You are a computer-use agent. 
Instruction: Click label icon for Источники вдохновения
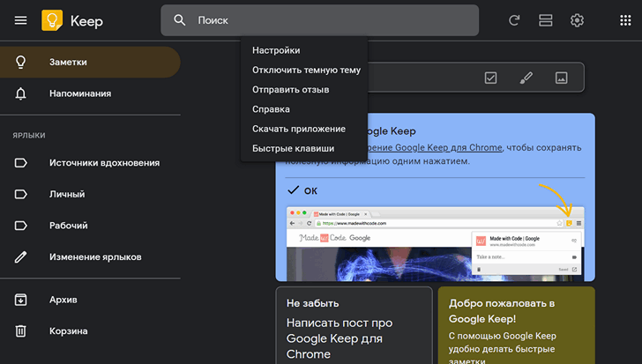(20, 163)
